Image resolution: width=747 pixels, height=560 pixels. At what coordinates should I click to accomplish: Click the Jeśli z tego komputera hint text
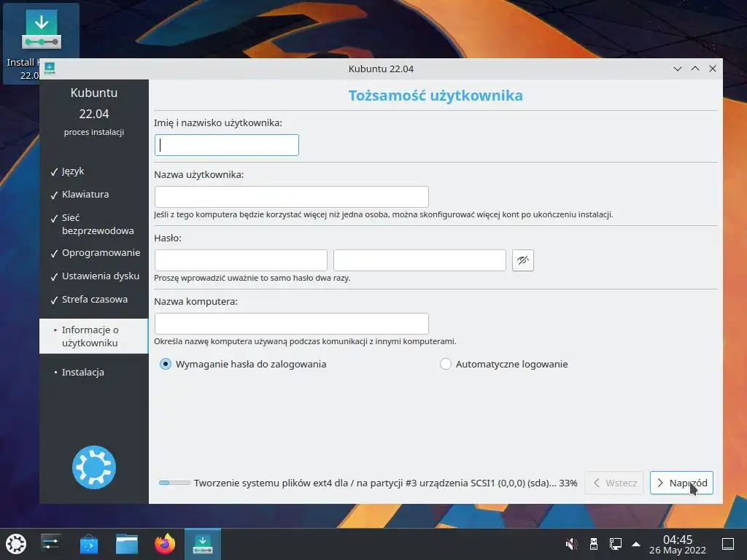(x=384, y=215)
